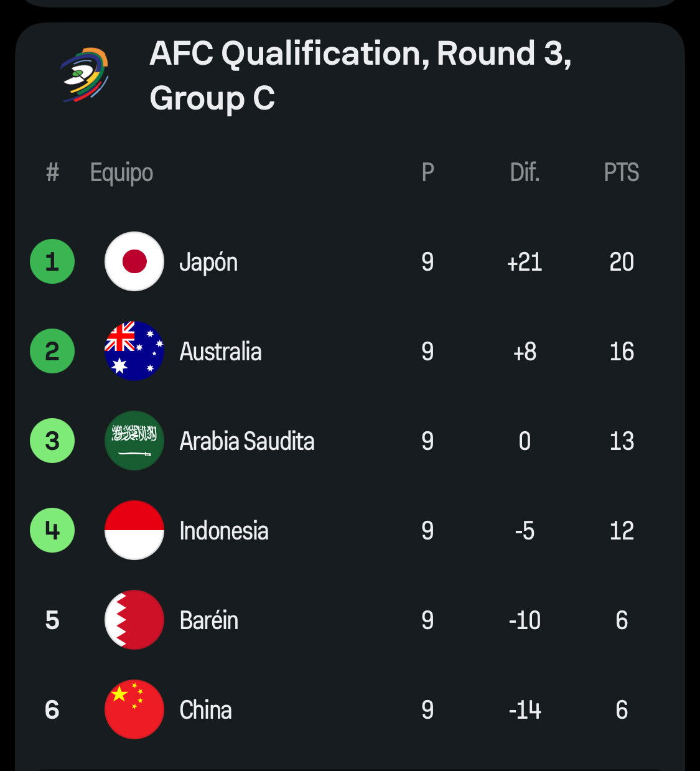This screenshot has height=771, width=700.
Task: Tap the Japan flag icon
Action: point(134,261)
